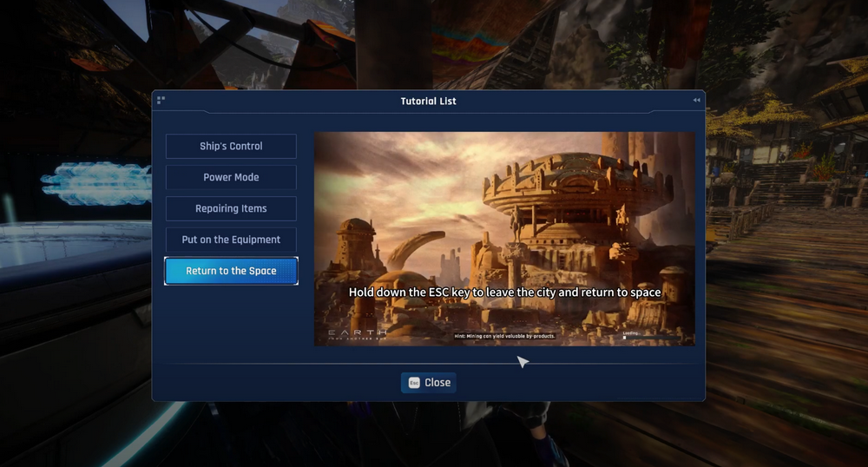Click the tutorial video preview image
The width and height of the screenshot is (868, 467).
click(504, 239)
